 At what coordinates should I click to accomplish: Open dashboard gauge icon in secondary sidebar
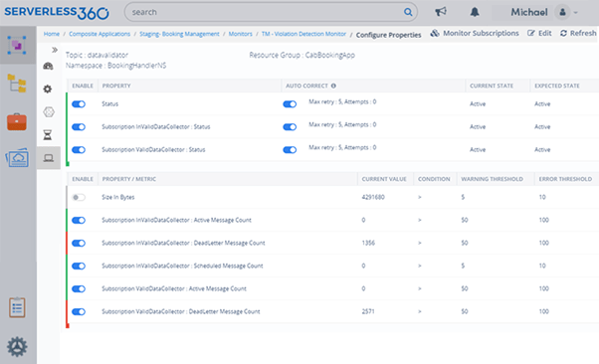click(x=48, y=66)
